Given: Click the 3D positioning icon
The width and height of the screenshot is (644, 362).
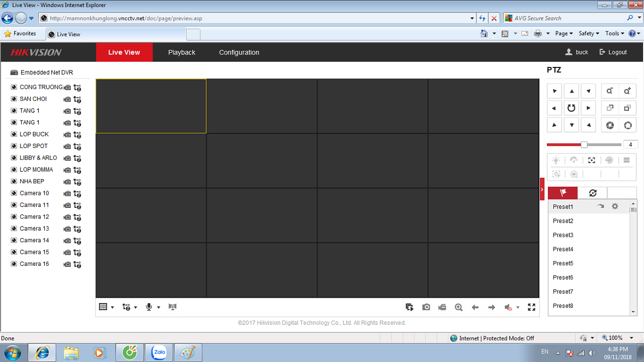Looking at the screenshot, I should (574, 174).
